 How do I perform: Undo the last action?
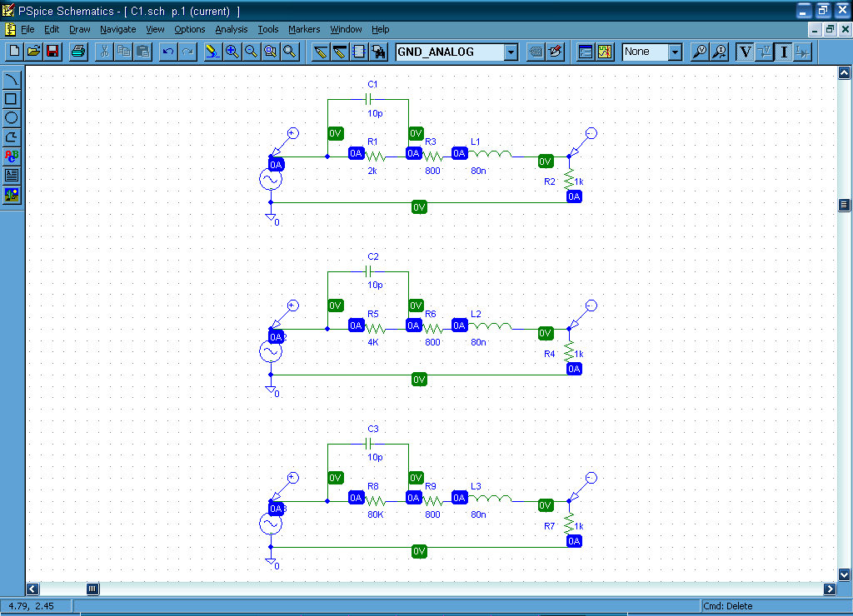tap(168, 52)
